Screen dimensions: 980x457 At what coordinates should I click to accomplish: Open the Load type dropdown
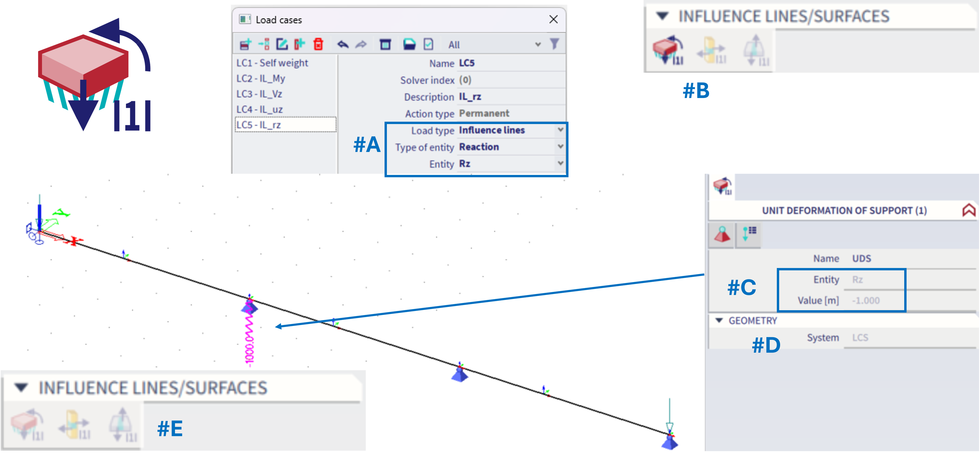tap(560, 130)
